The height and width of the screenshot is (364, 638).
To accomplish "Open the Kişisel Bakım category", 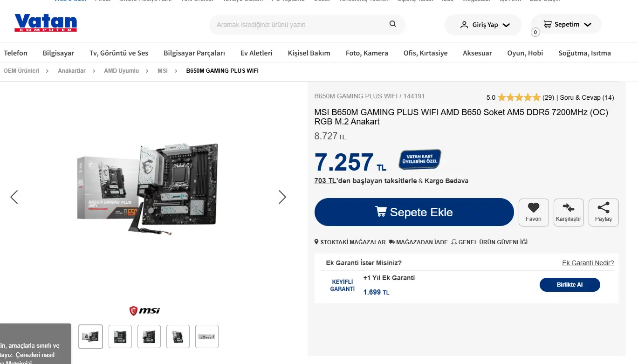I will tap(309, 53).
